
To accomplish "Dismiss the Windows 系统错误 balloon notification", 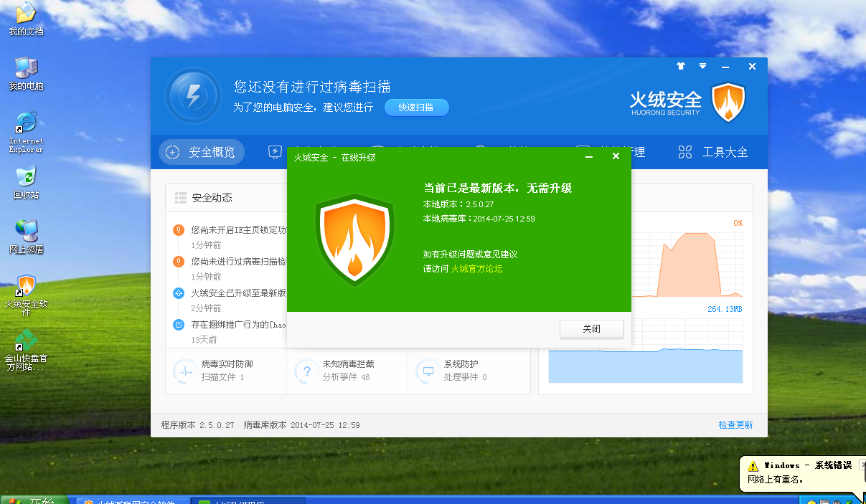I will [861, 465].
